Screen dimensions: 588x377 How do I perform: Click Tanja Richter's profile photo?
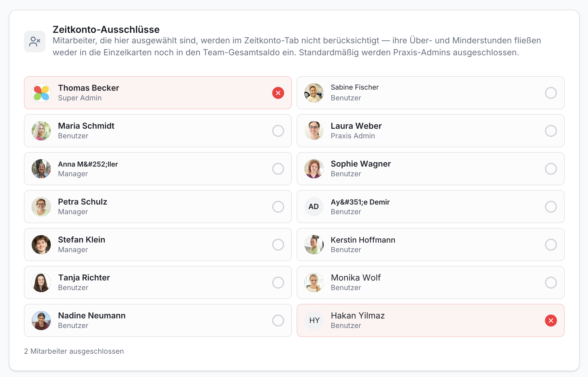click(41, 283)
